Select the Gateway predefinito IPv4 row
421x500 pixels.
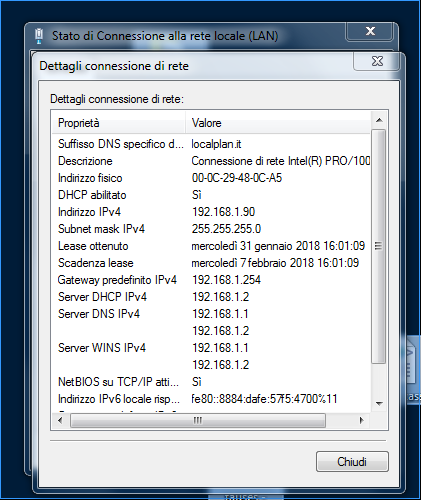click(x=211, y=280)
